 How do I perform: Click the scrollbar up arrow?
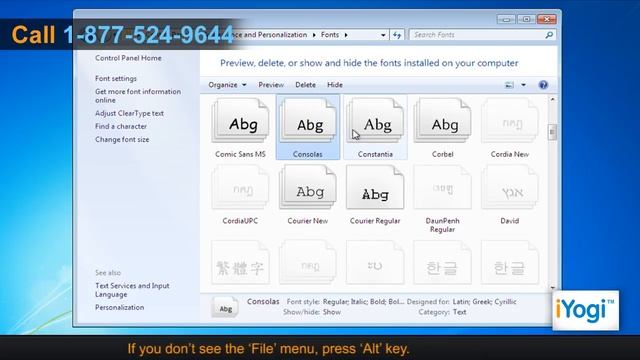pyautogui.click(x=552, y=99)
